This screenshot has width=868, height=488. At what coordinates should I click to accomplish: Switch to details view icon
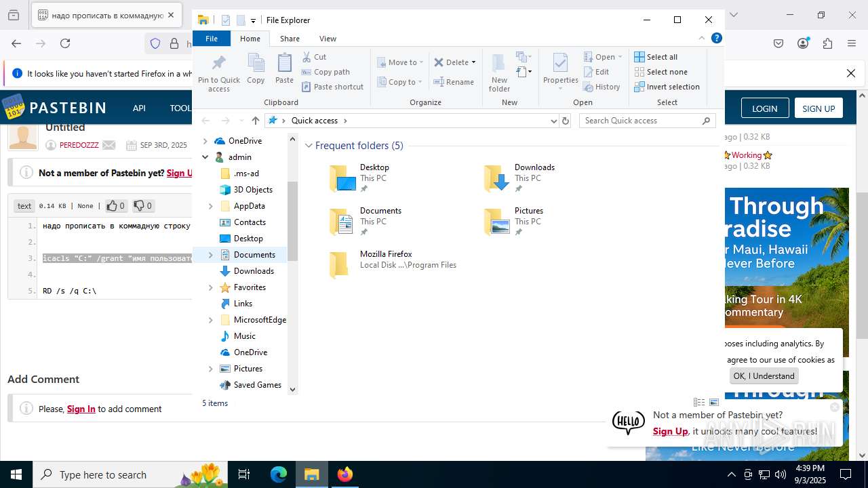point(699,403)
